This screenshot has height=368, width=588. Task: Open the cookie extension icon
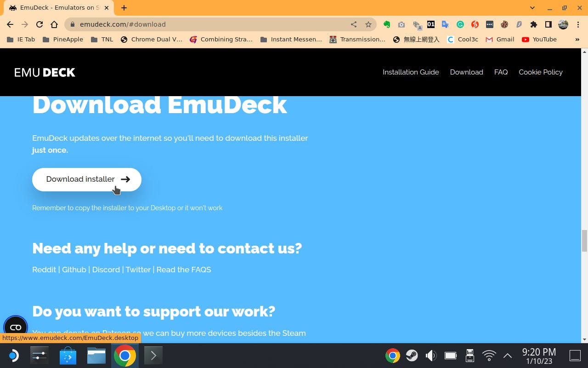[x=504, y=24]
